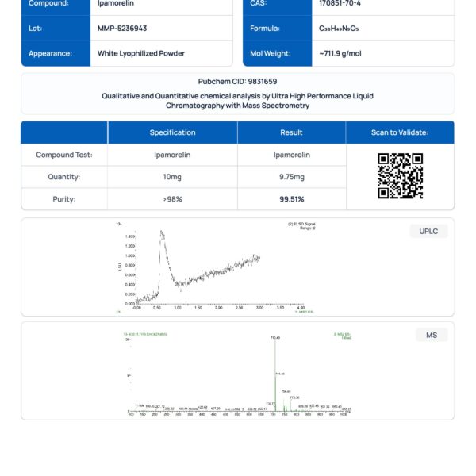Click the Result column header

click(x=291, y=132)
